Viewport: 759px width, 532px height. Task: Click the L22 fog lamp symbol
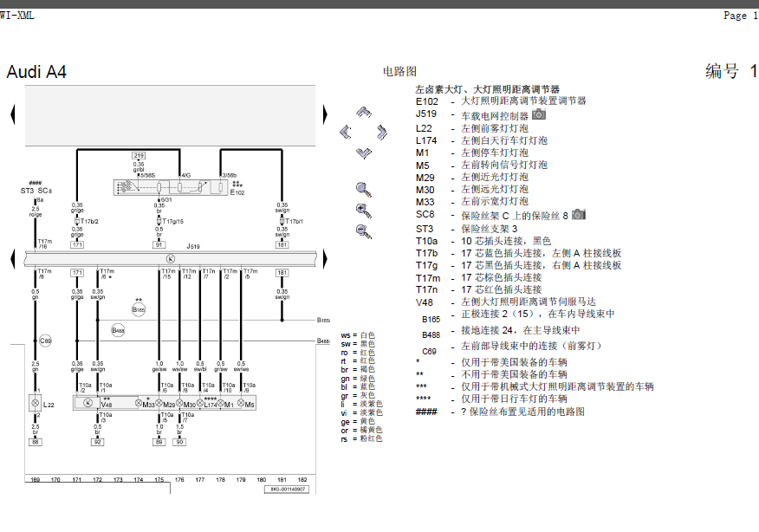coord(36,403)
